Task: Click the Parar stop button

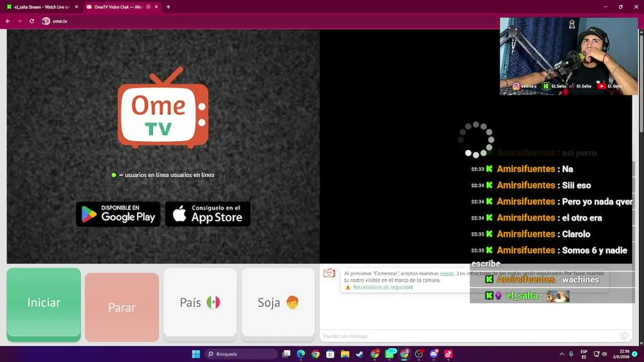Action: click(122, 307)
